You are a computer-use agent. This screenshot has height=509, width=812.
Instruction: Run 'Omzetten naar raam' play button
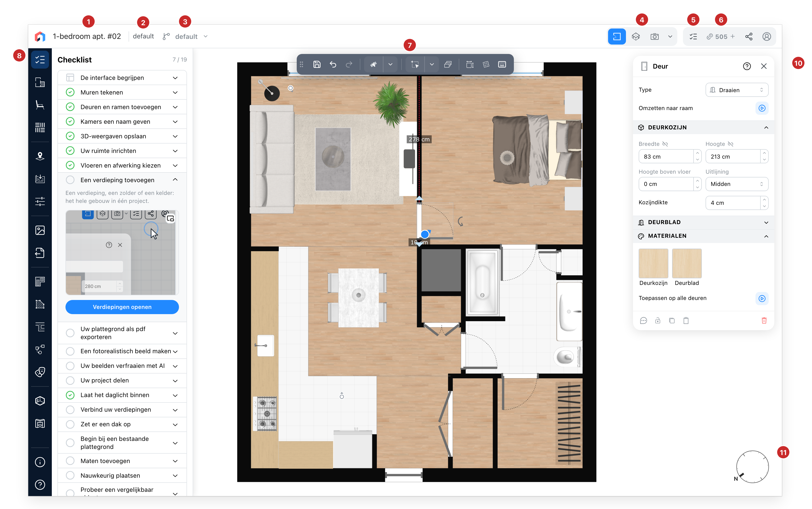tap(762, 108)
